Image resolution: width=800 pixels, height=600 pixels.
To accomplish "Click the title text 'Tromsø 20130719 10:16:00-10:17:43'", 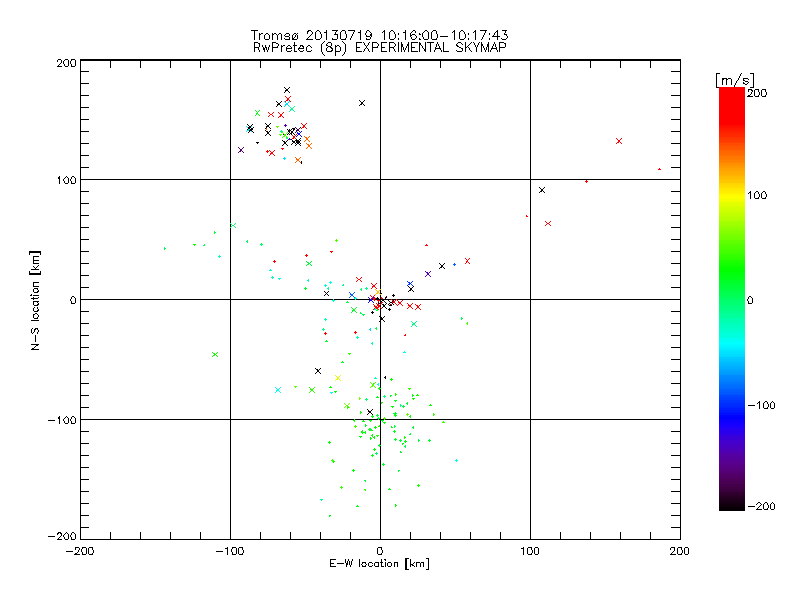I will [379, 35].
